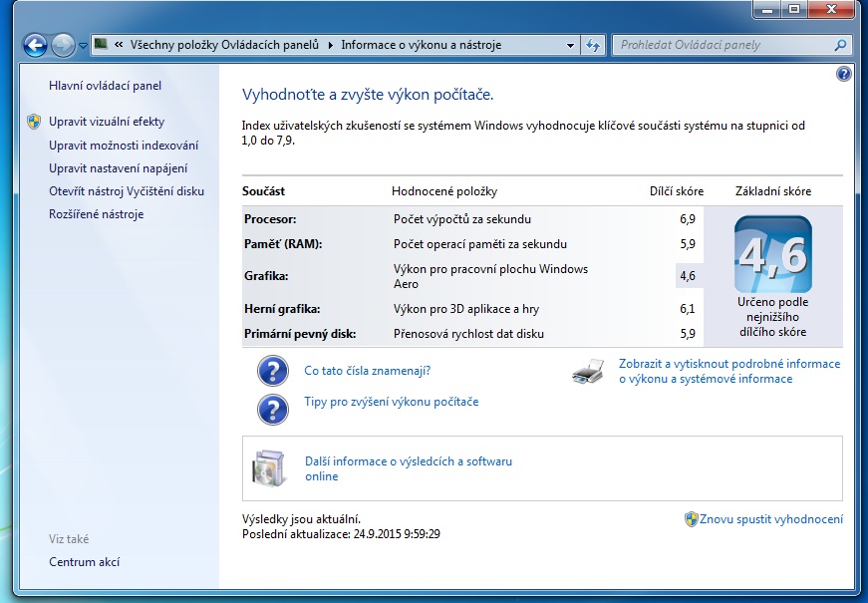
Task: Expand the address bar history dropdown
Action: [x=570, y=46]
